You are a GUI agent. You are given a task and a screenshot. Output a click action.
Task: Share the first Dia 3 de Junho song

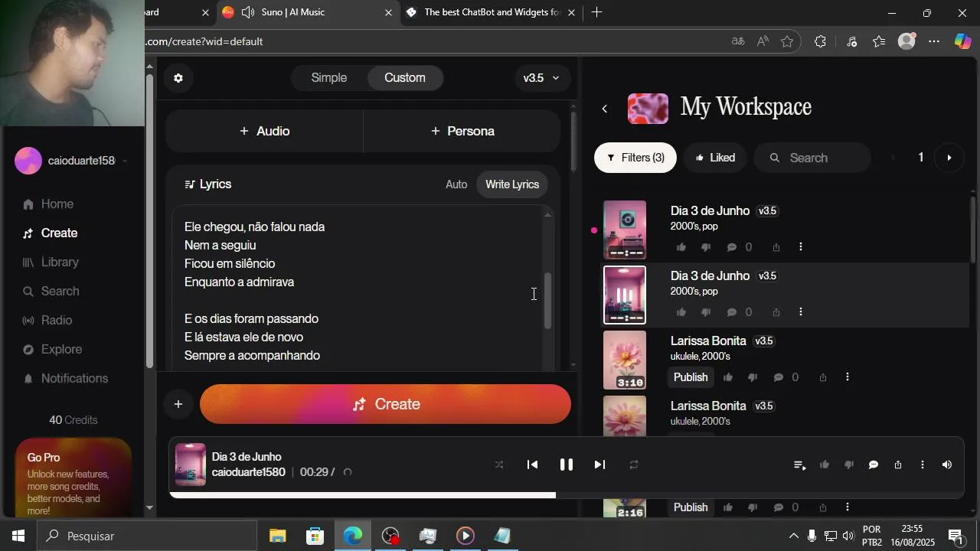coord(776,247)
